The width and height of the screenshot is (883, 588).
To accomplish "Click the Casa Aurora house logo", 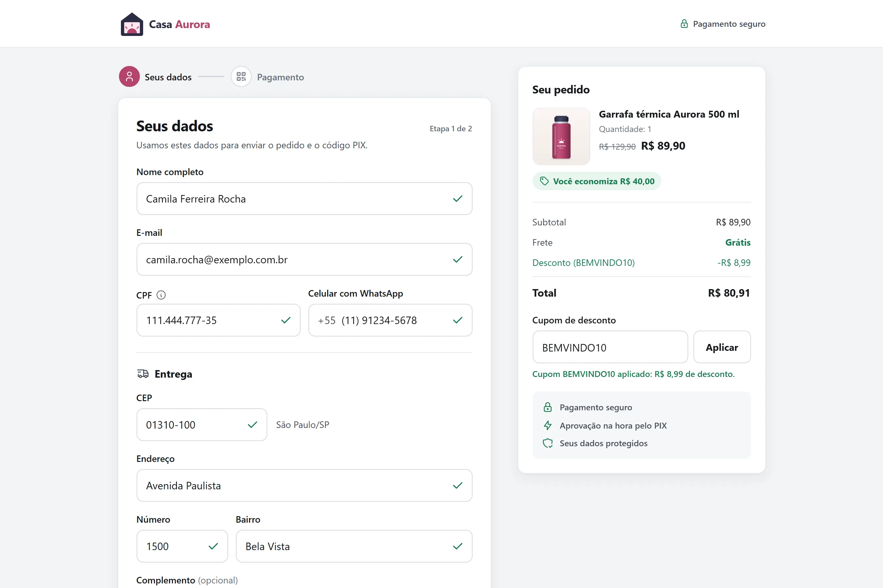I will pyautogui.click(x=132, y=24).
